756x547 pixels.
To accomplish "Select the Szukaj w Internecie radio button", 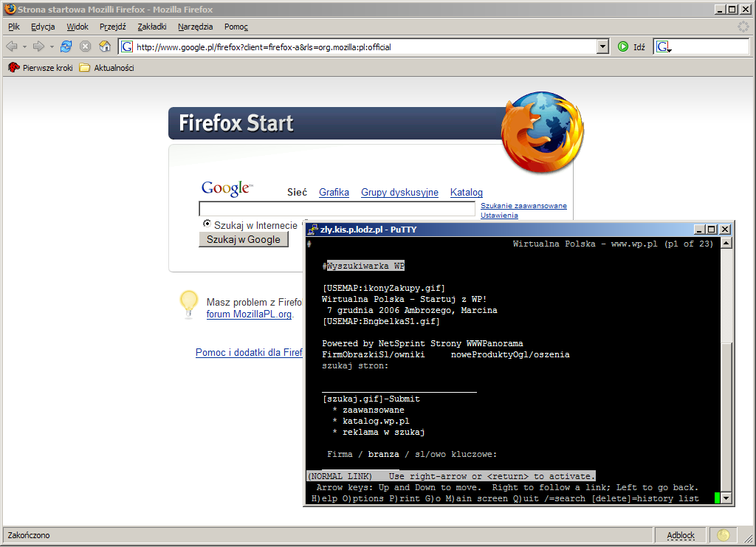I will [207, 224].
